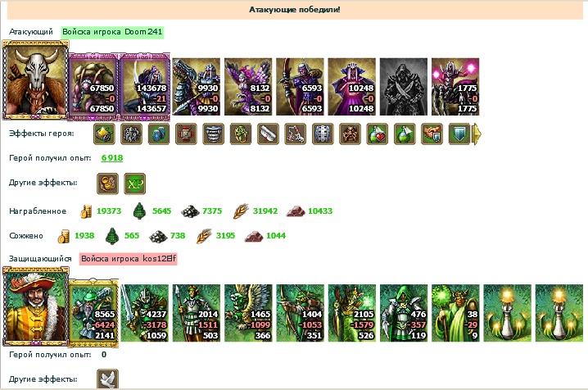Image resolution: width=588 pixels, height=390 pixels.
Task: Click the barrel hero effect icon
Action: coord(323,134)
